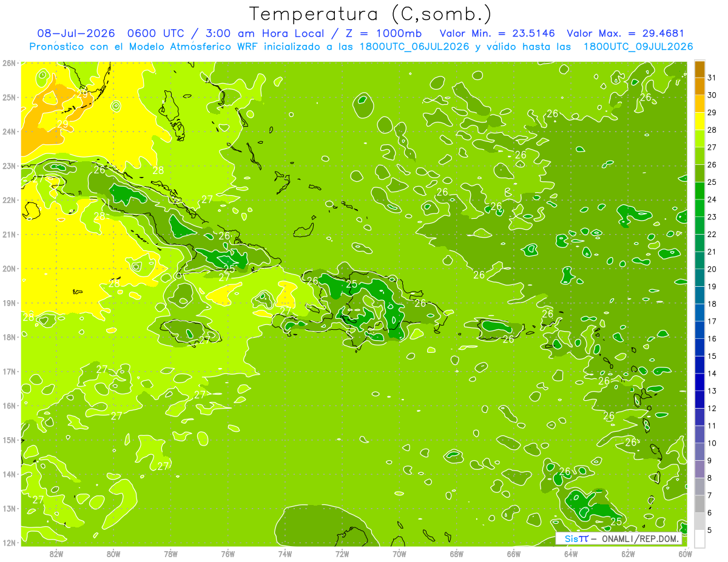
Task: Select the date text '08-Jul-2026'
Action: pos(75,33)
